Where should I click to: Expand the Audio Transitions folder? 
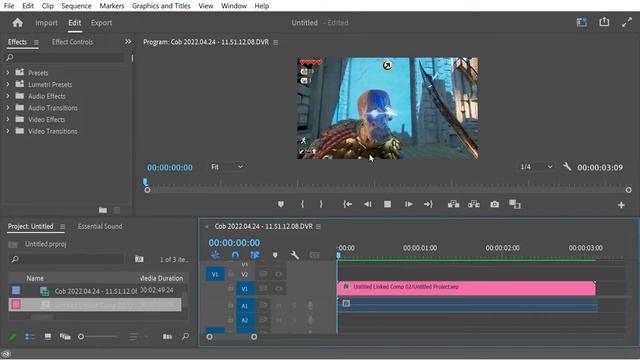[x=7, y=108]
